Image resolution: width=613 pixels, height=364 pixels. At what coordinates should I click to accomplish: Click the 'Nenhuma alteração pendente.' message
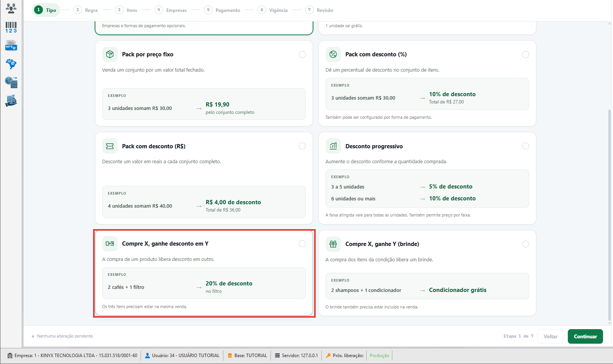pos(65,336)
